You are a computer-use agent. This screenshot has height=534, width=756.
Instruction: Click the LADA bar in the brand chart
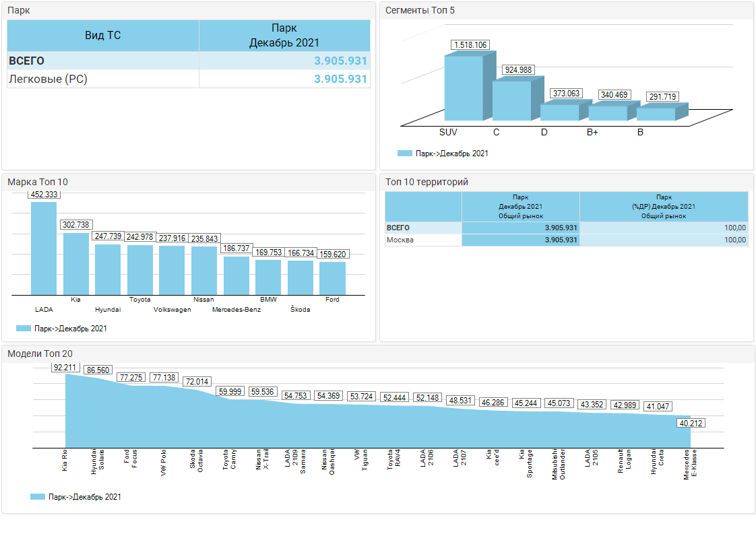pyautogui.click(x=44, y=248)
